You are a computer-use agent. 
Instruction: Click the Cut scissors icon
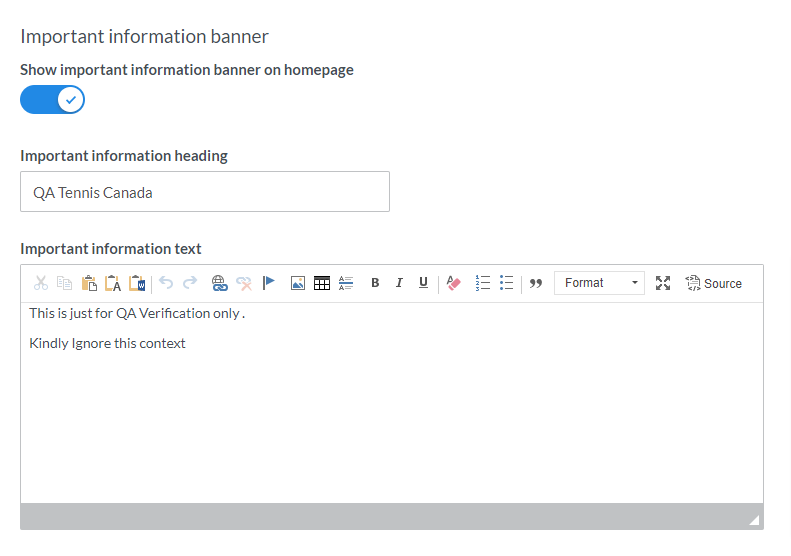pyautogui.click(x=41, y=283)
